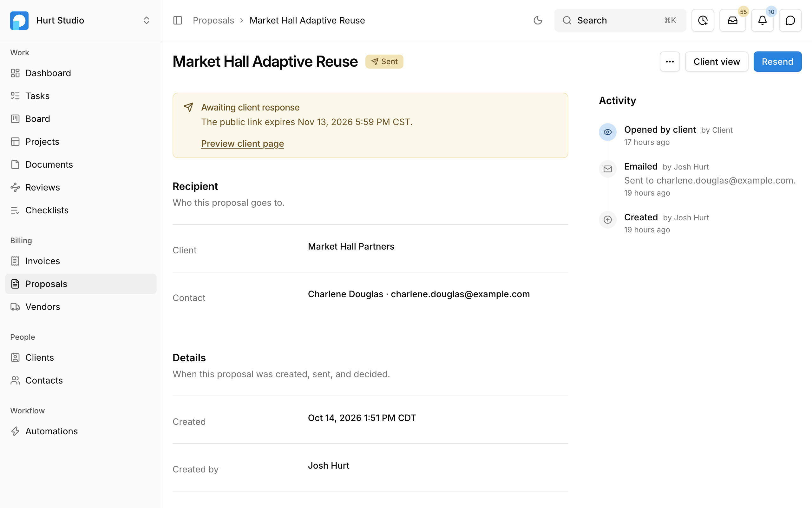Click the Opened by client eye icon
Screen dimensions: 812x508
pos(607,132)
